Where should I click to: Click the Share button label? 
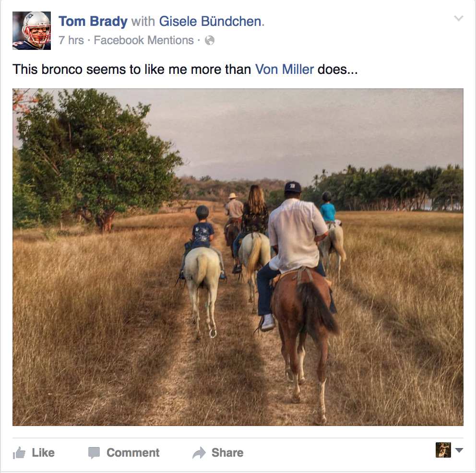click(x=227, y=453)
